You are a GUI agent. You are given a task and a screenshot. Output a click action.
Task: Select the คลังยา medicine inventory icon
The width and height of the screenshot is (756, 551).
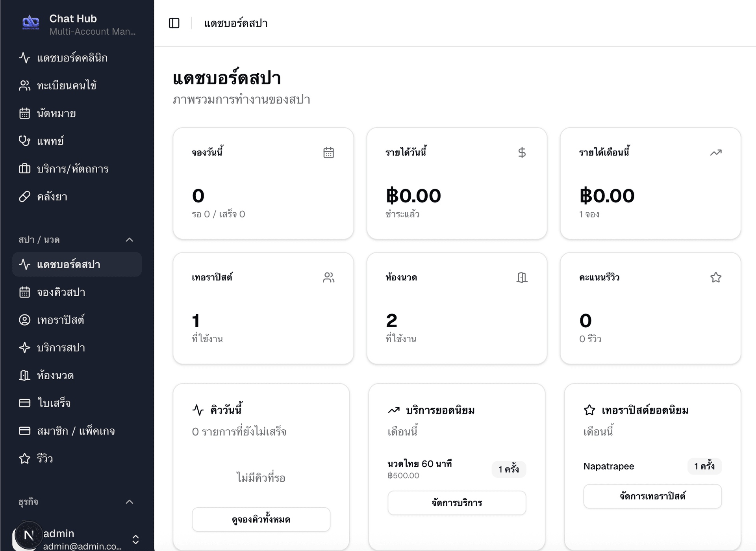[x=24, y=196]
